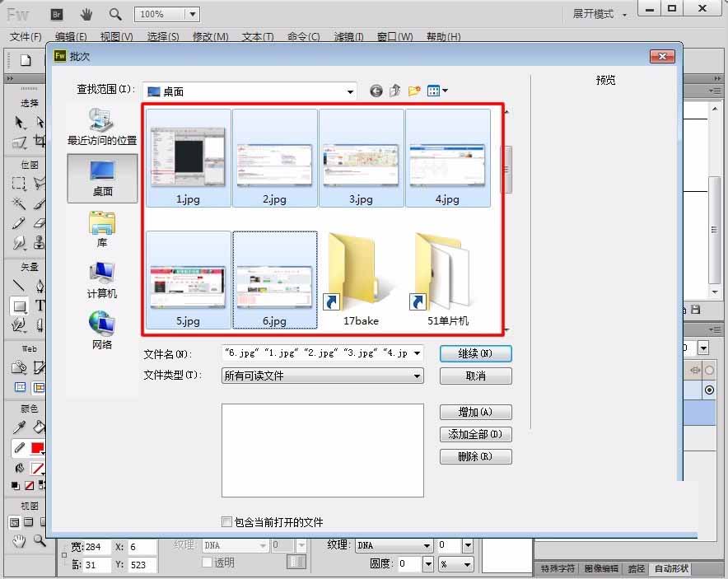Select the Pen tool

click(40, 286)
